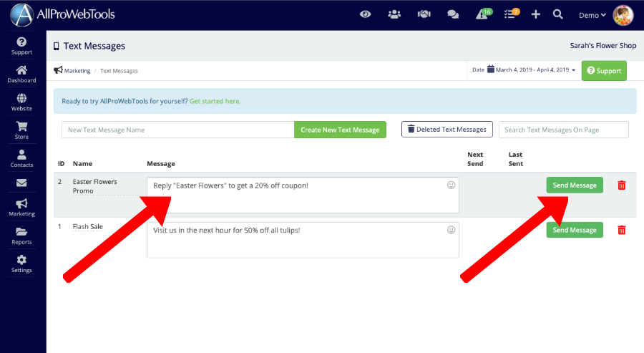Delete the Flash Sale message
Viewport: 644px width, 353px height.
[x=621, y=230]
